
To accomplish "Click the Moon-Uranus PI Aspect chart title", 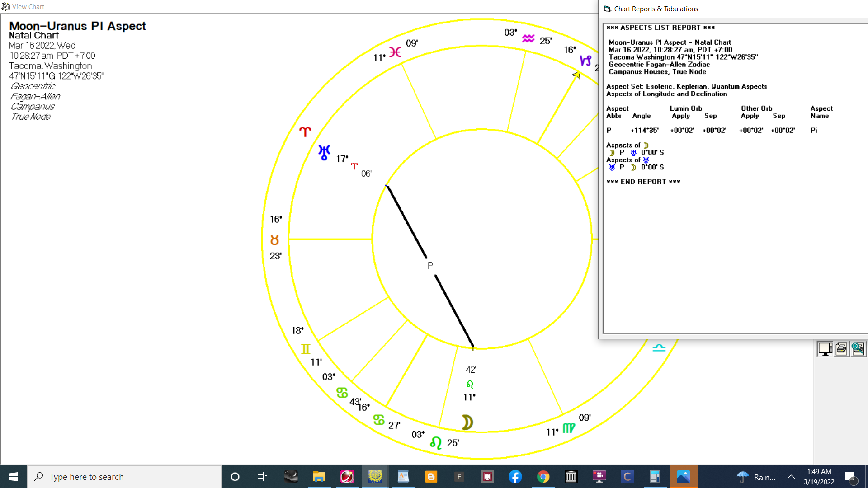I will [x=77, y=26].
